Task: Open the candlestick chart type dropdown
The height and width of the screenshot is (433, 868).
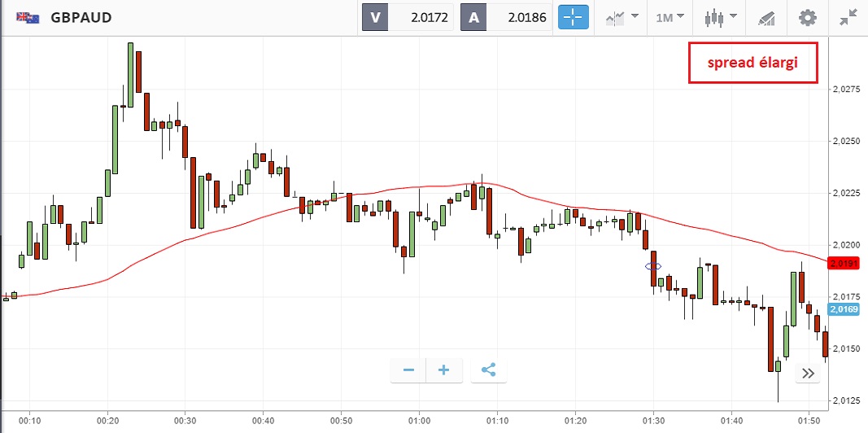Action: pyautogui.click(x=721, y=17)
